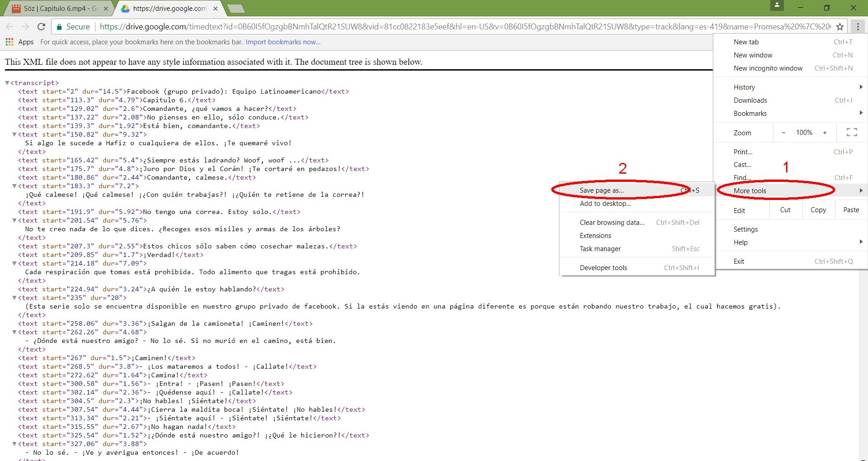Collapse the text node starting at 183.3
The width and height of the screenshot is (868, 461).
tap(14, 186)
